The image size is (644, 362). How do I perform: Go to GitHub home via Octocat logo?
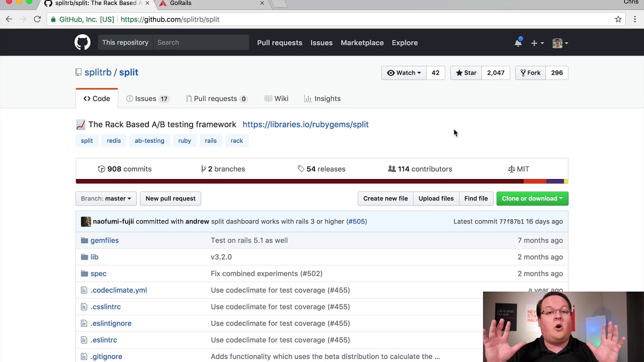83,43
